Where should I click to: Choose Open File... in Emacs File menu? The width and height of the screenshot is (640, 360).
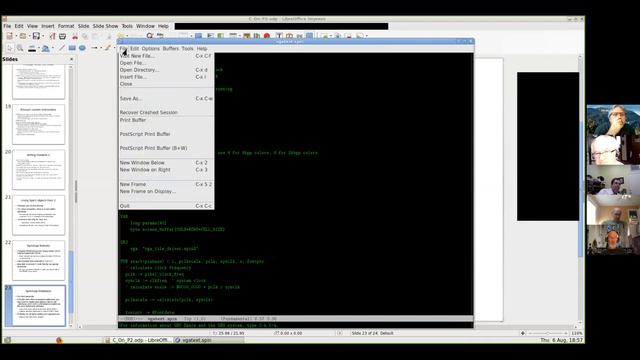click(x=166, y=63)
